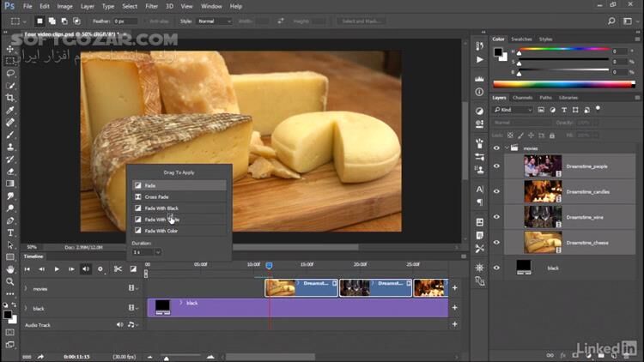Select the Brush tool
Viewport: 644px width, 362px height.
click(10, 135)
